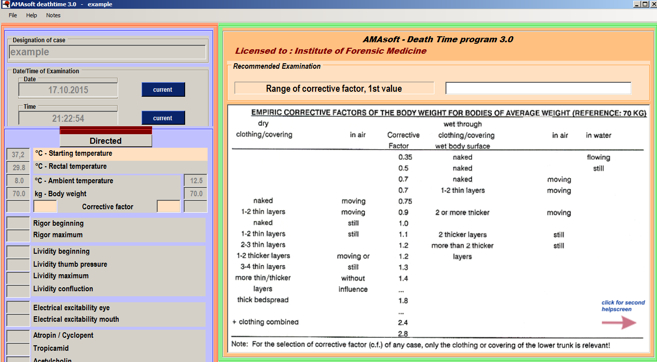Click the Starting temperature value box
657x362 pixels.
pos(18,154)
